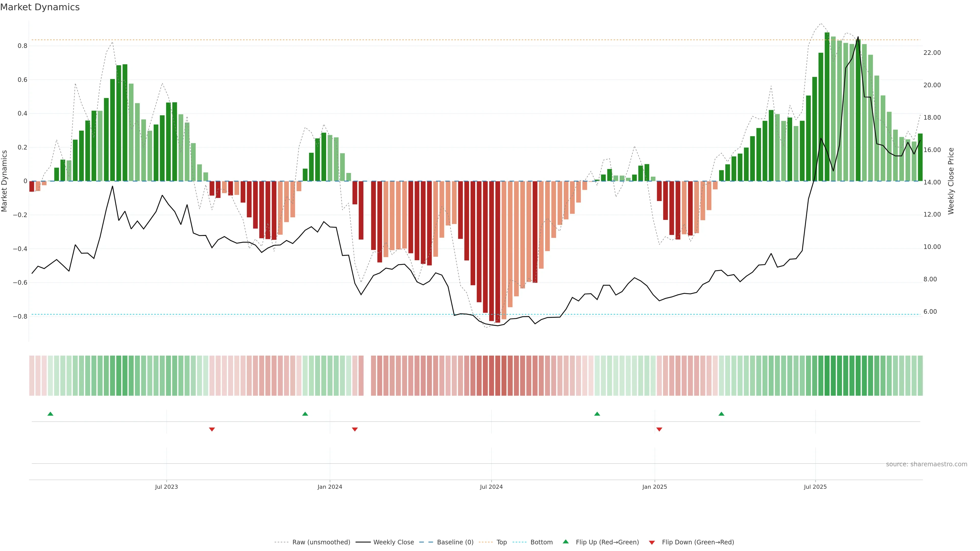Click the Flip Down legend label
Screen dimensions: 980x551
pos(698,542)
